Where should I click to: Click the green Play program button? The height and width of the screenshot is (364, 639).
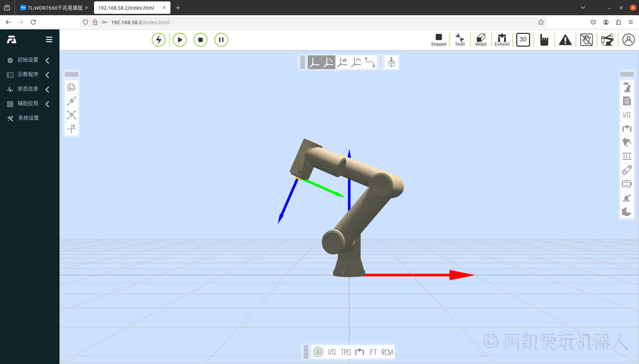[180, 40]
